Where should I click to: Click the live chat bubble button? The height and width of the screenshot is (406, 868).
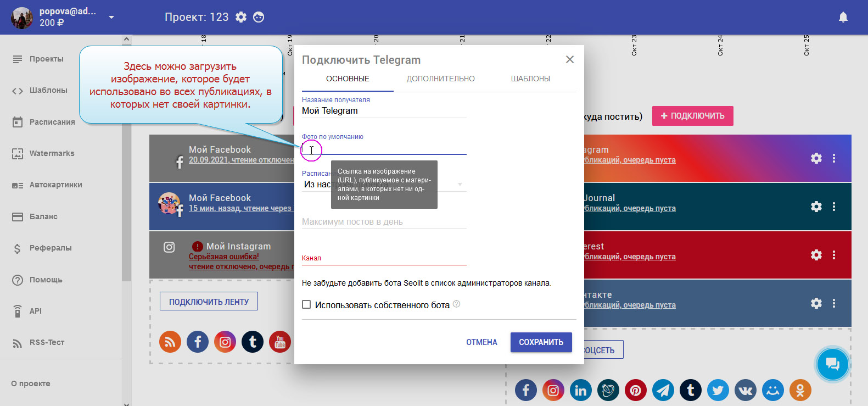tap(832, 364)
